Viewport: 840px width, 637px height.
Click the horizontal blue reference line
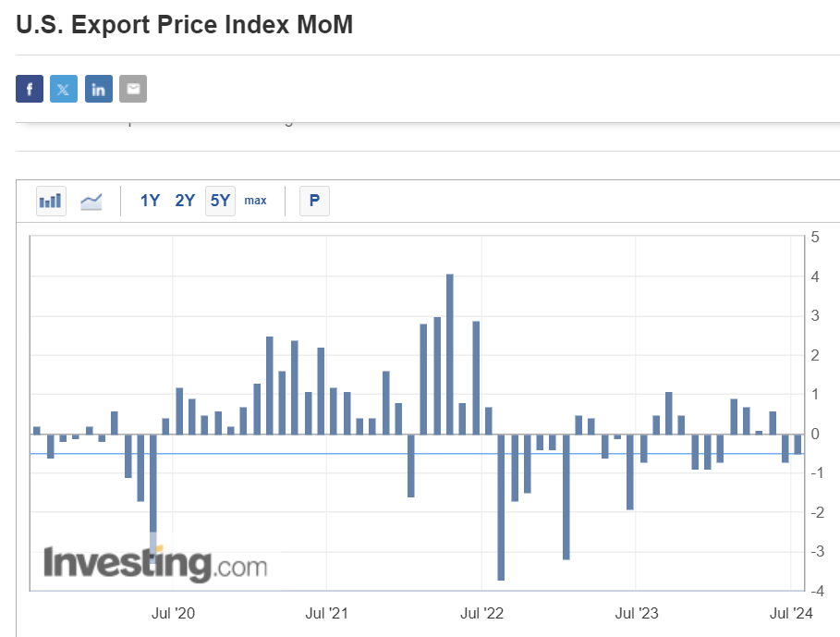pyautogui.click(x=277, y=454)
